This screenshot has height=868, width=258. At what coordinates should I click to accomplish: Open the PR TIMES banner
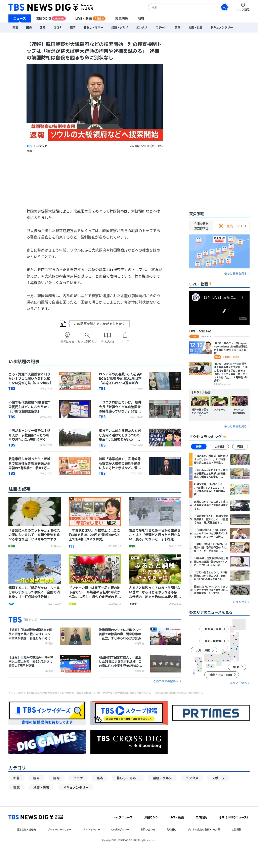click(211, 713)
